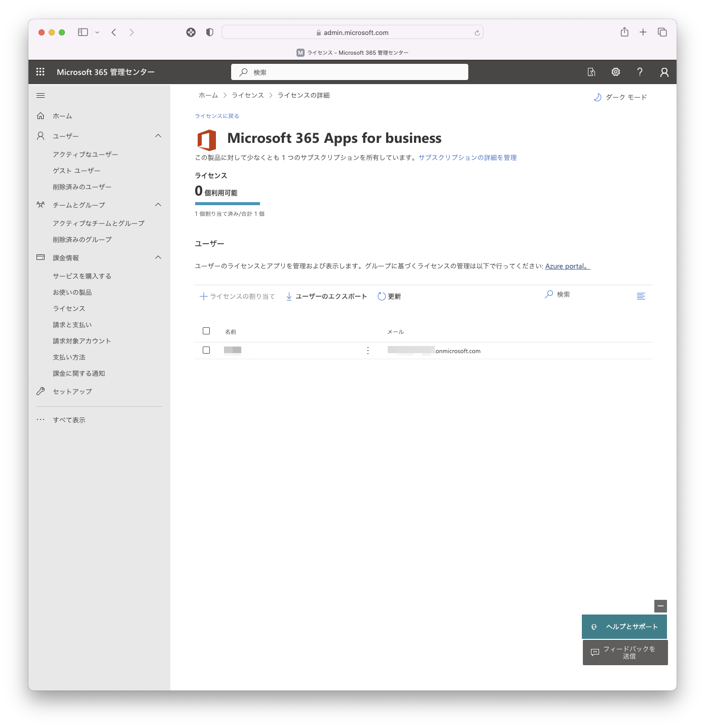Image resolution: width=705 pixels, height=728 pixels.
Task: Open 削除済みのユーザー in sidebar
Action: click(x=82, y=187)
